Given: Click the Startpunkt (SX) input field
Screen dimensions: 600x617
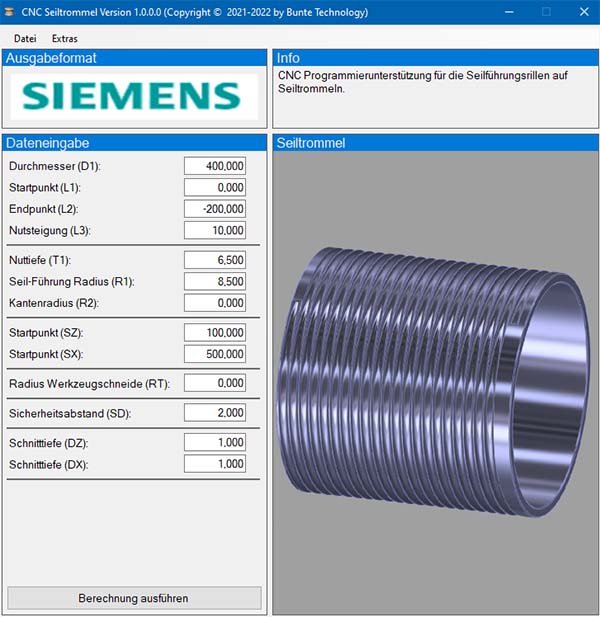Looking at the screenshot, I should tap(215, 354).
